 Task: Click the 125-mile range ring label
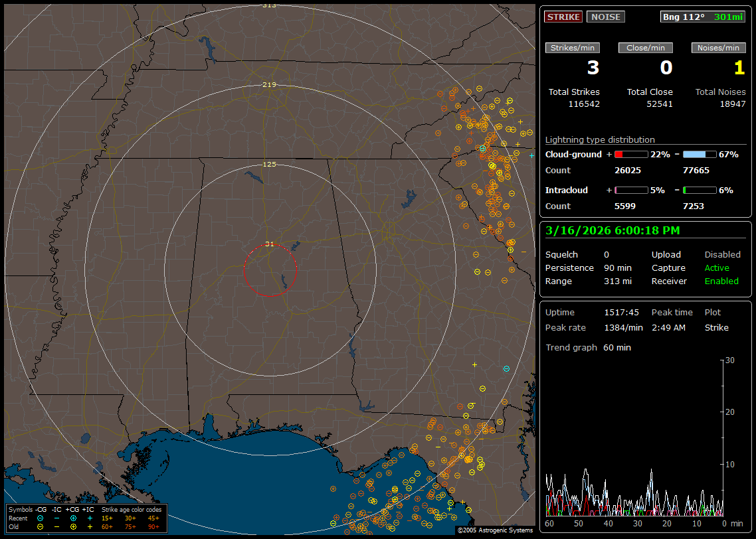pos(269,164)
